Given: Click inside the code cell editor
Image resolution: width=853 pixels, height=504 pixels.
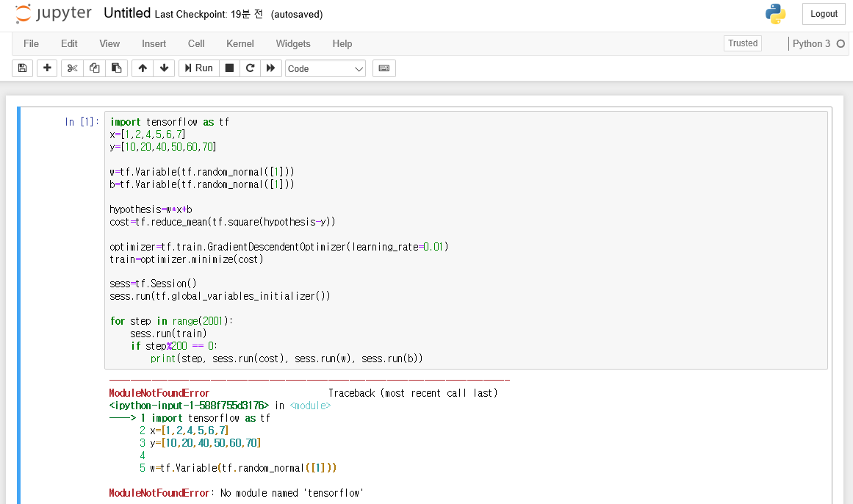Looking at the screenshot, I should point(467,240).
